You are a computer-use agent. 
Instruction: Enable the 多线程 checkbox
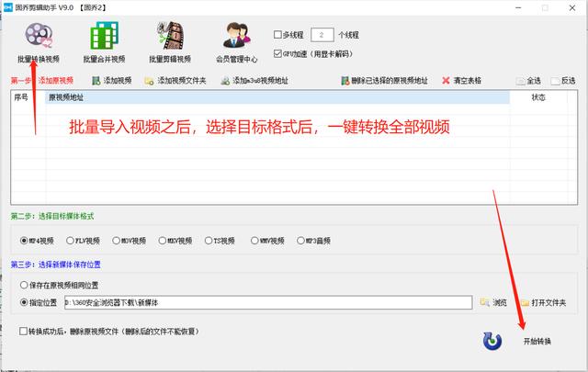pos(277,35)
